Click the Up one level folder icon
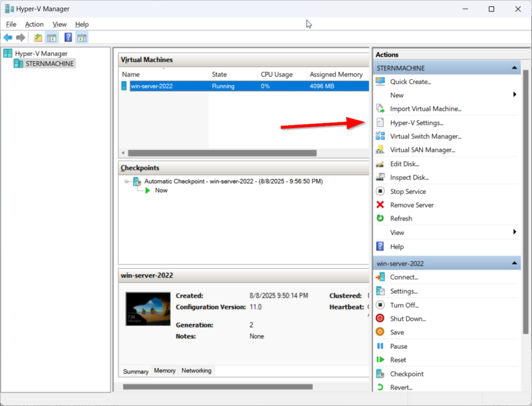The width and height of the screenshot is (532, 406). tap(38, 37)
